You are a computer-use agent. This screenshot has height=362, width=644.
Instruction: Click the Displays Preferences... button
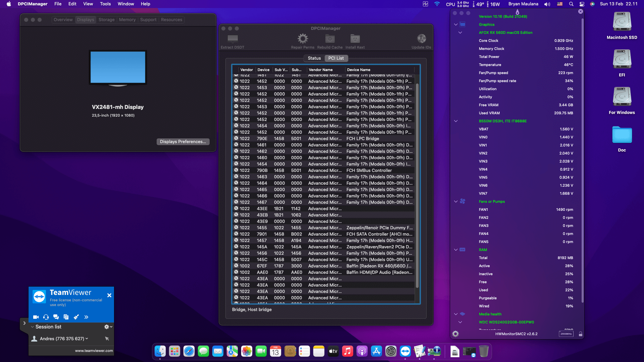coord(183,142)
